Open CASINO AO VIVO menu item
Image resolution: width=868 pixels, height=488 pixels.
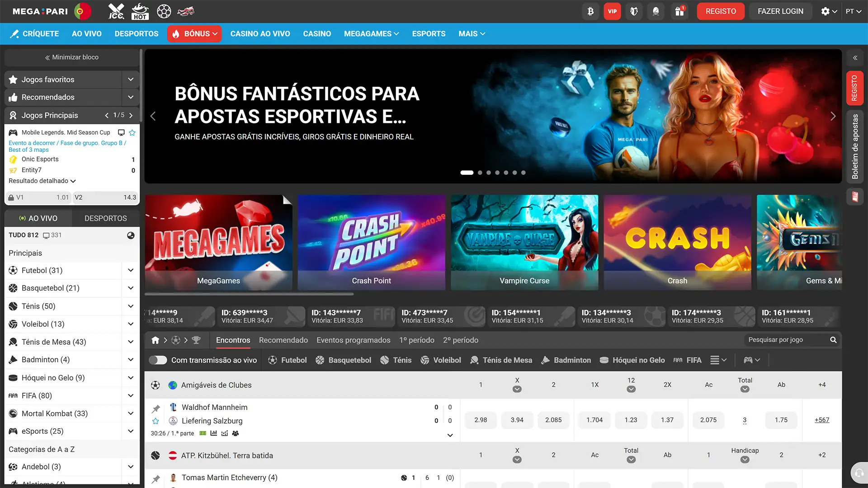click(260, 34)
